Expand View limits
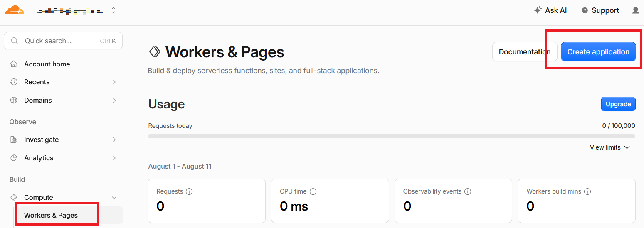This screenshot has height=228, width=644. click(x=610, y=147)
